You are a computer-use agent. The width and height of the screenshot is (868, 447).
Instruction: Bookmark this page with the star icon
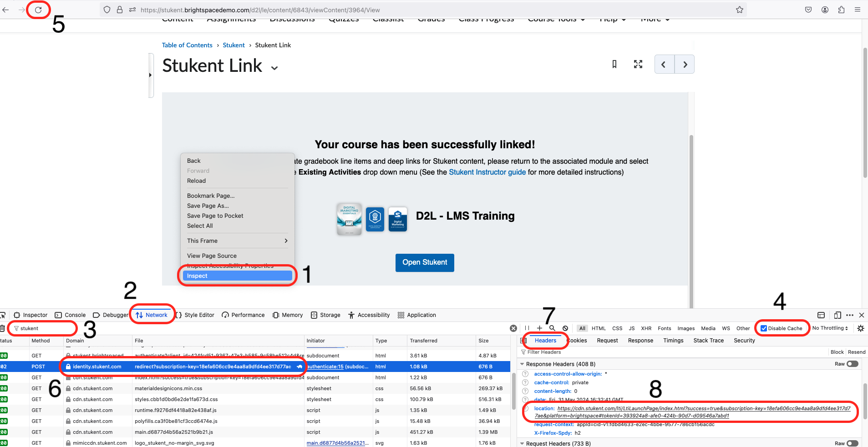tap(740, 10)
